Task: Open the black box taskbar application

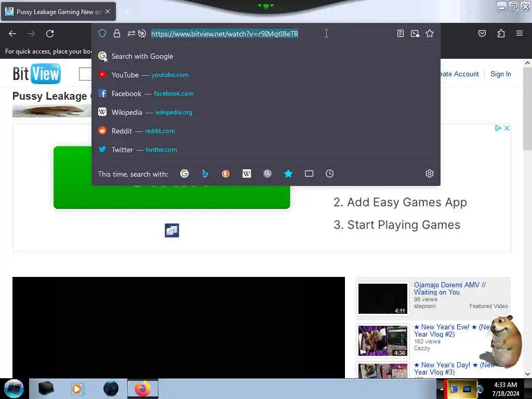Action: [x=46, y=389]
